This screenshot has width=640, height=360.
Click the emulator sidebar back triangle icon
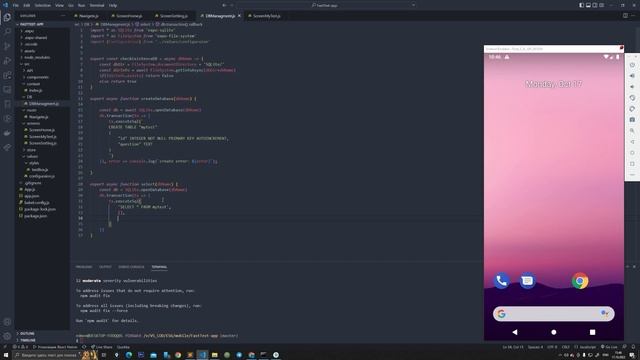632,142
